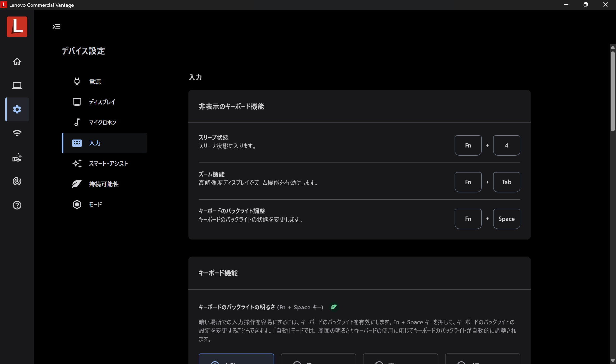Open the ディスプレイ settings section
The width and height of the screenshot is (616, 364).
tap(102, 102)
